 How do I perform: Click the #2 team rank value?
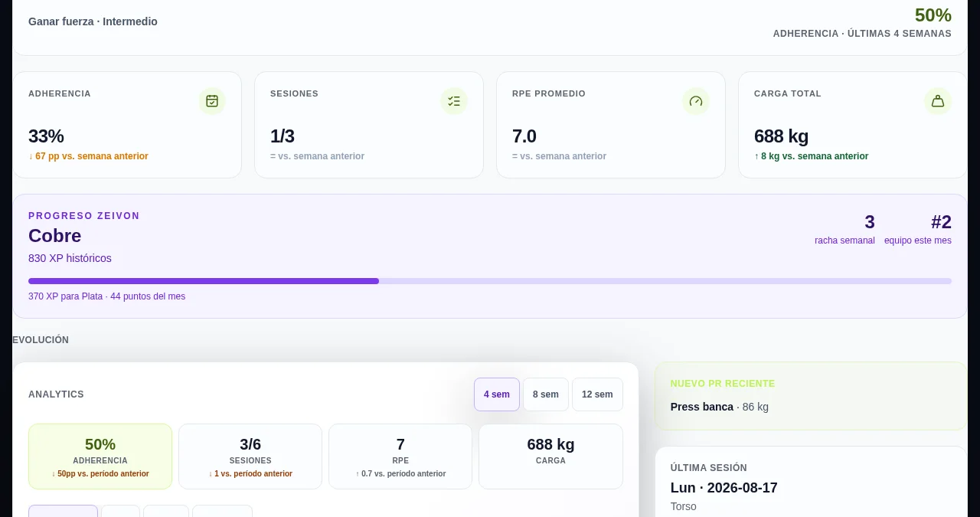[x=941, y=222]
